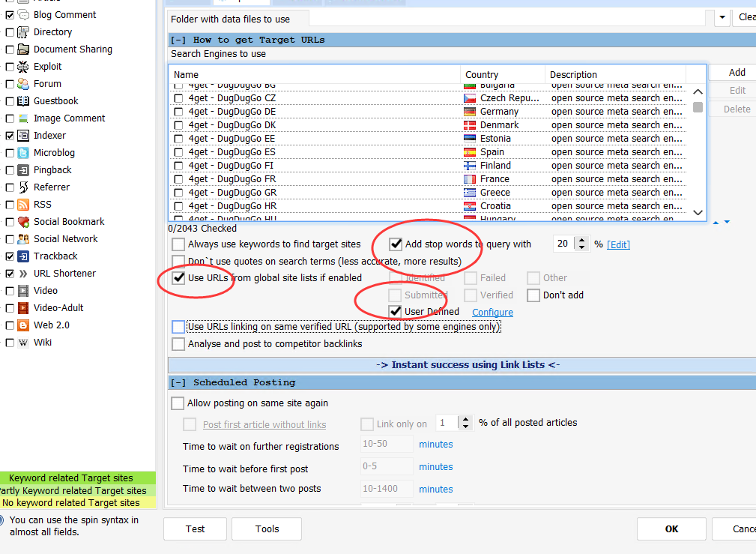756x554 pixels.
Task: Check the 4get - DugDugGo DE search engine
Action: tap(178, 112)
